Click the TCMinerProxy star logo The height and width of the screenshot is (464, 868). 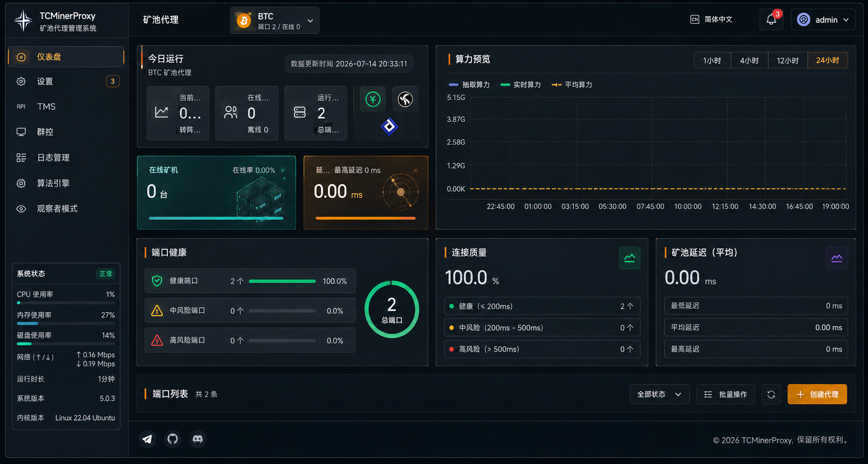(x=23, y=21)
